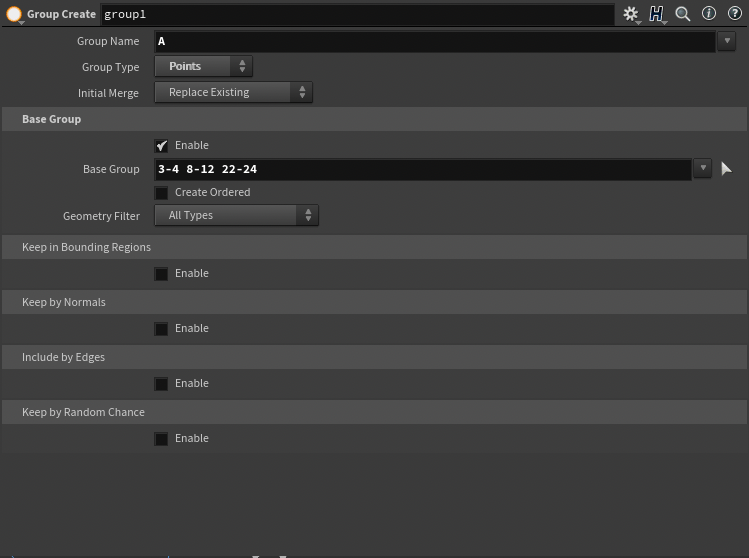Click the magnifier search parameters icon
The width and height of the screenshot is (749, 558).
coord(683,14)
